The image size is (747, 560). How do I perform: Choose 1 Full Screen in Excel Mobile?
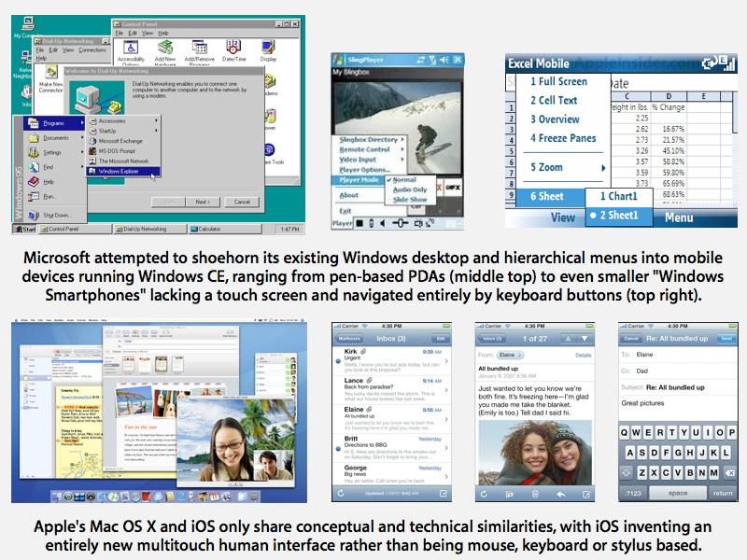pos(563,81)
